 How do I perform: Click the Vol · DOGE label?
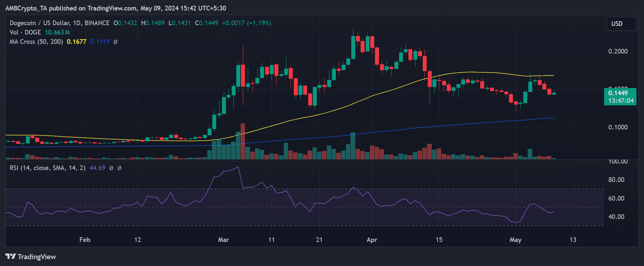coord(25,32)
